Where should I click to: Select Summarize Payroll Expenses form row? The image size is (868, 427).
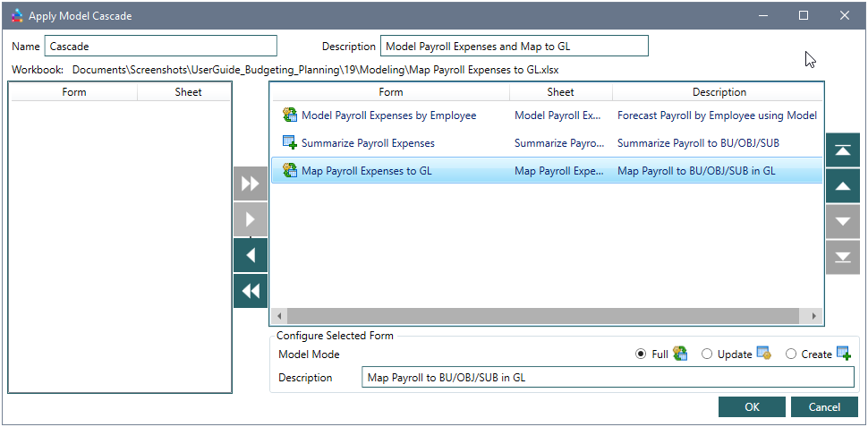coord(368,143)
